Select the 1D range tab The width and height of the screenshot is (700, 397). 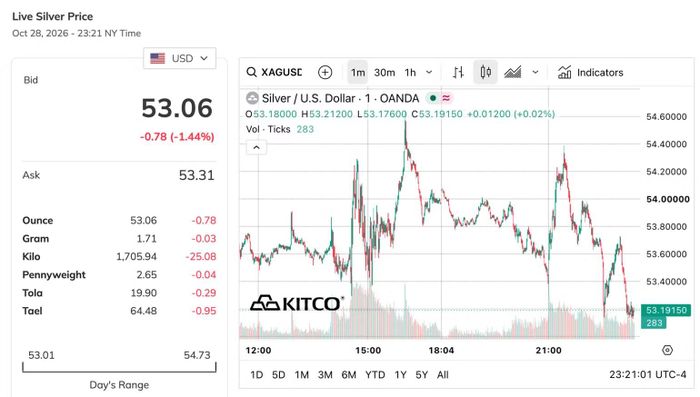(x=257, y=375)
